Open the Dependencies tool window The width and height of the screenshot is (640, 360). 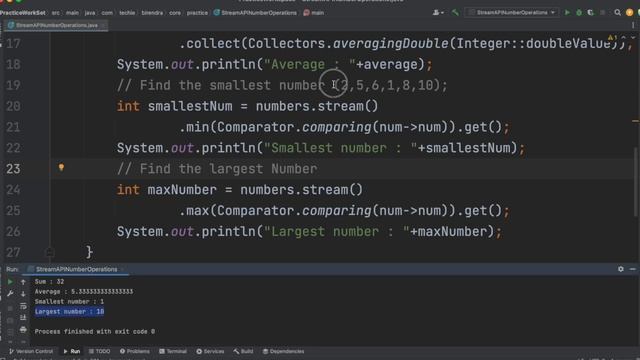pos(284,351)
